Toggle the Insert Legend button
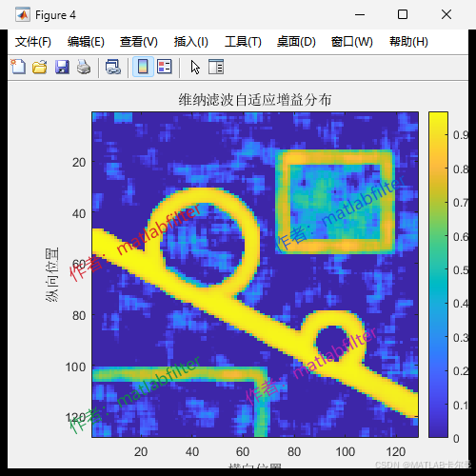 [165, 67]
